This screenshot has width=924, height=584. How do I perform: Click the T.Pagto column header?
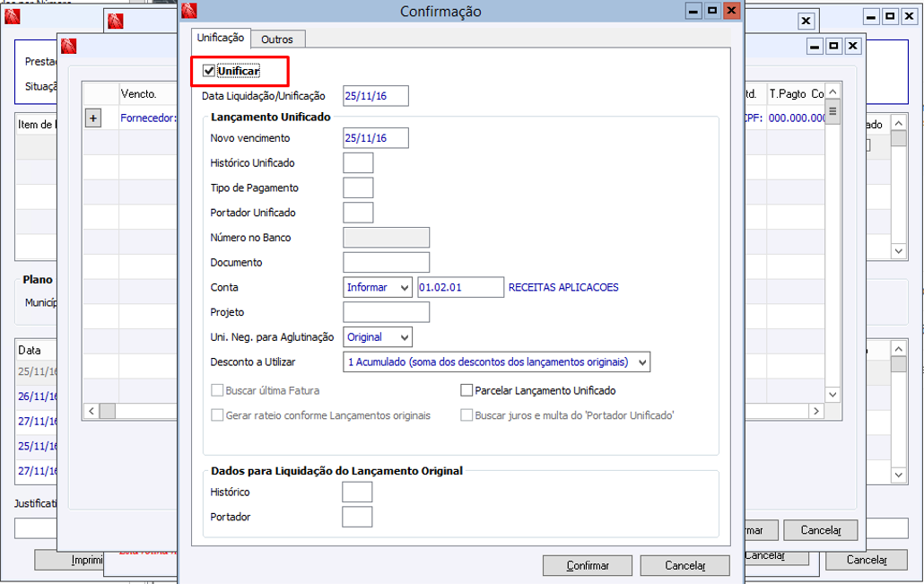pos(788,93)
